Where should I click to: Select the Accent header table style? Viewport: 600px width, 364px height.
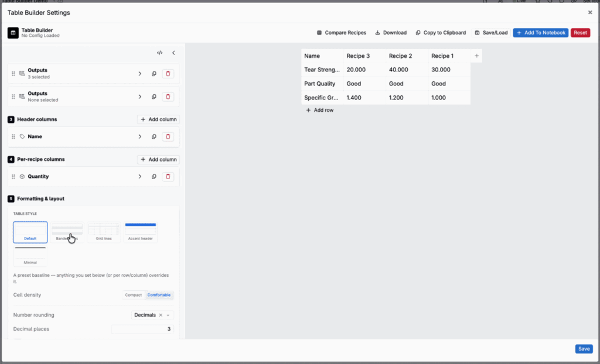[x=141, y=232]
